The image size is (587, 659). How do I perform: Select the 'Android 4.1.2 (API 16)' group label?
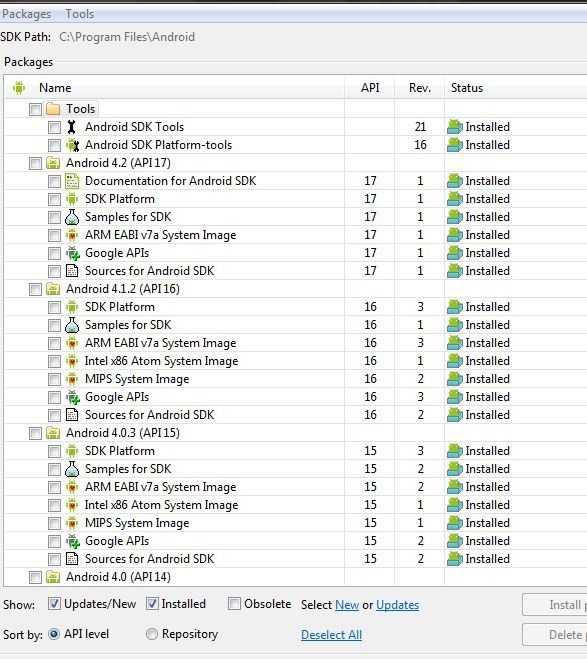(123, 289)
